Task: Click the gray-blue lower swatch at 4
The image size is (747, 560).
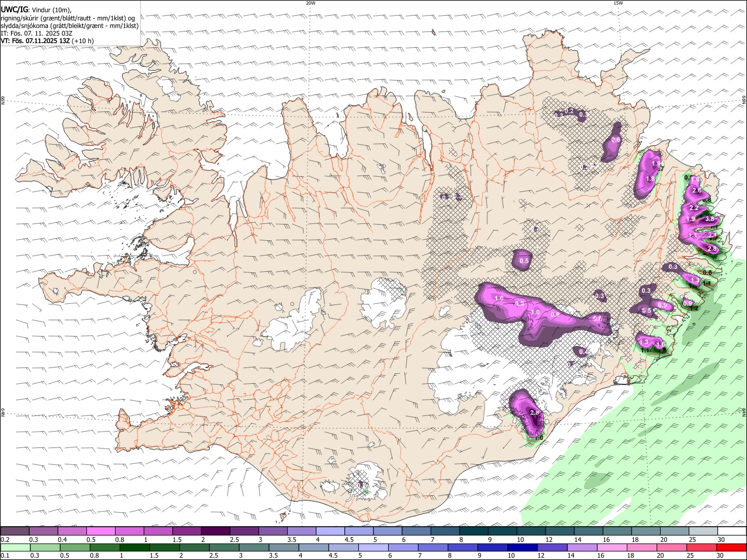Action: tap(313, 548)
